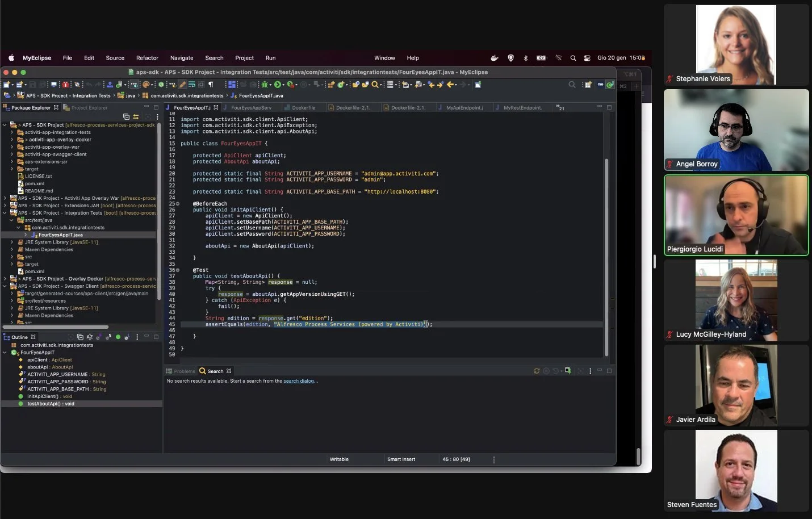Open the Source menu
The width and height of the screenshot is (812, 519).
(x=115, y=58)
